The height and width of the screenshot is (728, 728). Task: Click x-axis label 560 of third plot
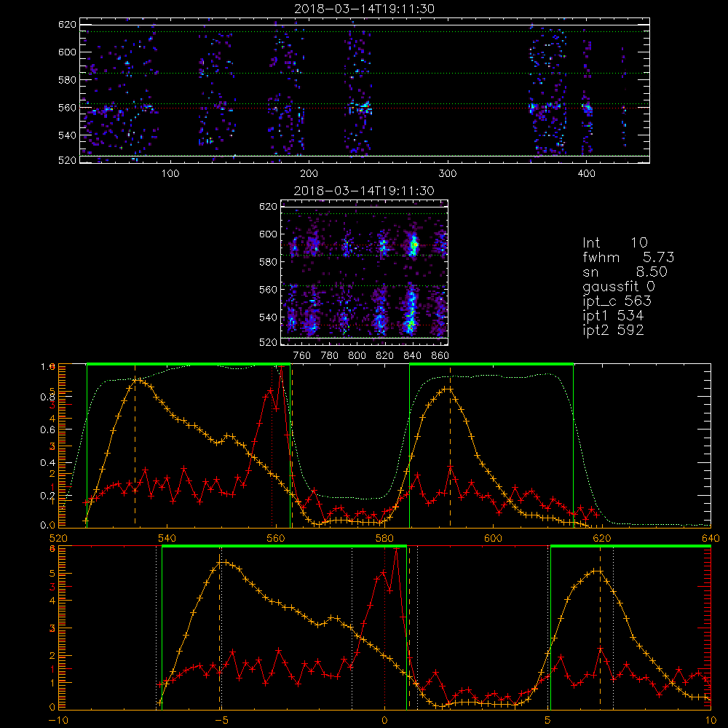tap(276, 538)
